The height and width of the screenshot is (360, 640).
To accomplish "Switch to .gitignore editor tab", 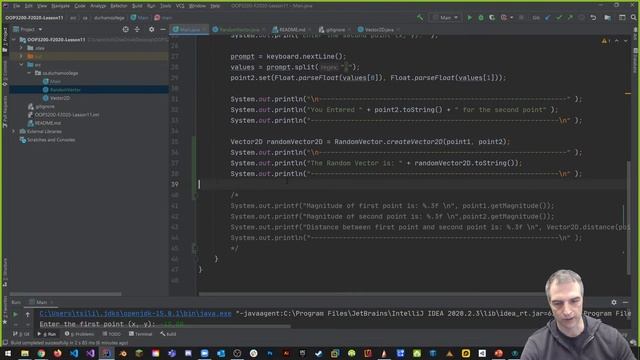I will [x=335, y=30].
